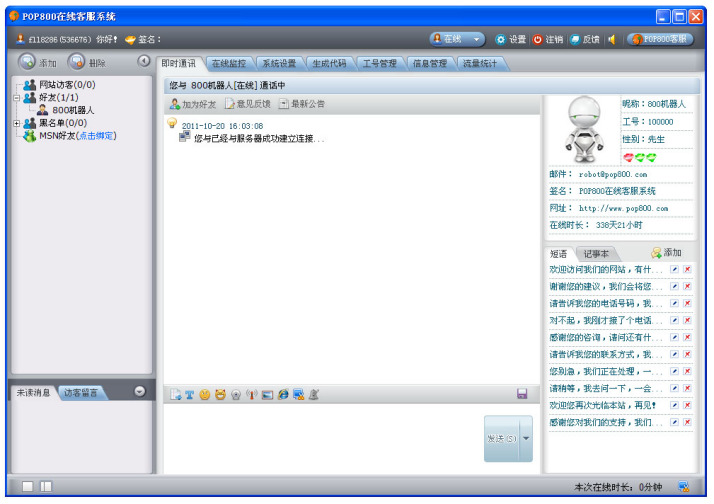Delete the phrase 请告诉我您的电话号码
Screen dimensions: 714x504
688,303
